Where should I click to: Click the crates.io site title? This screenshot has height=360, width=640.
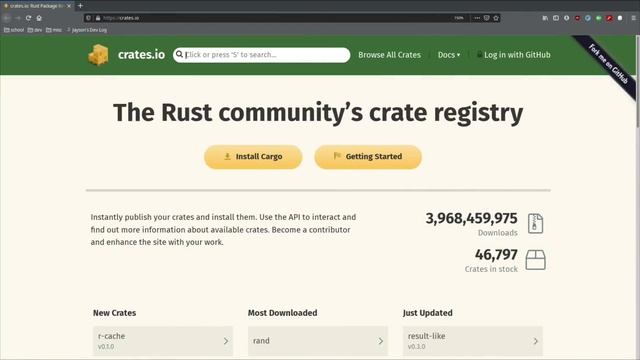click(x=141, y=54)
